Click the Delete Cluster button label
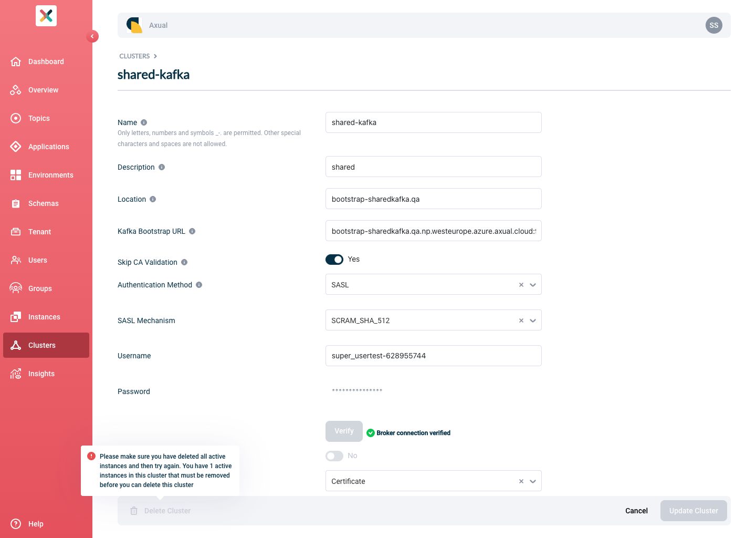756x538 pixels. click(x=167, y=511)
